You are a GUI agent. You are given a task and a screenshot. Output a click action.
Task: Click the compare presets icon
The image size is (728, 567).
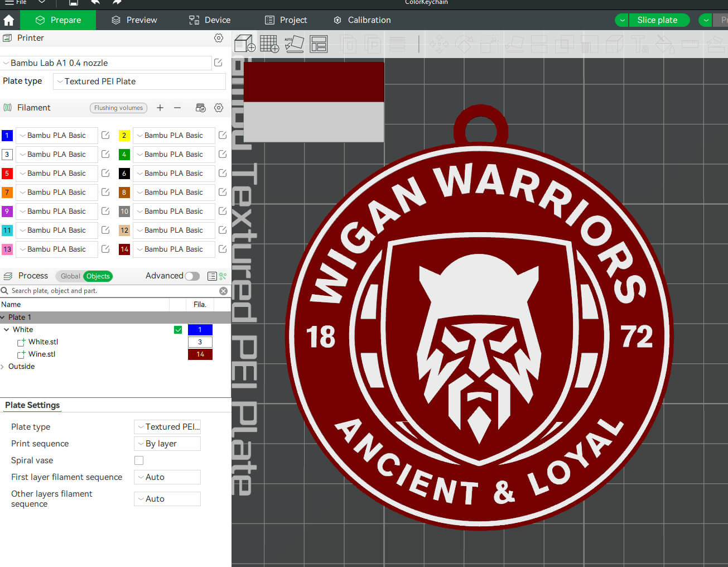(x=223, y=276)
